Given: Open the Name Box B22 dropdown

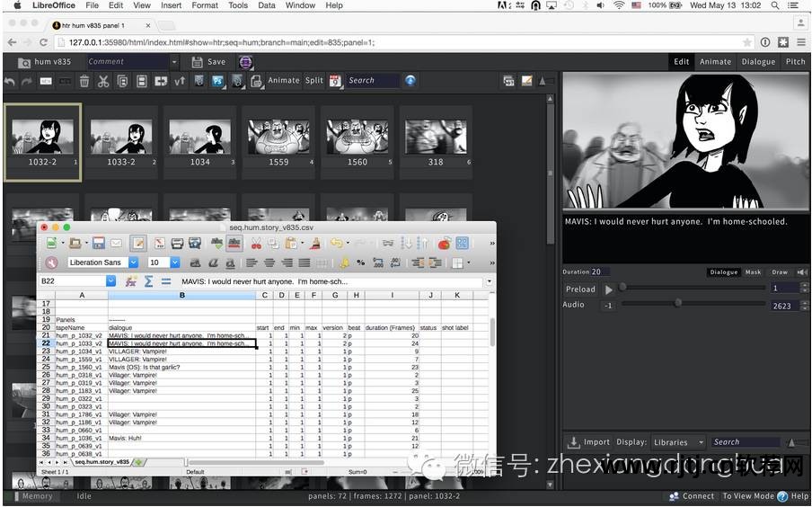Looking at the screenshot, I should tap(111, 281).
